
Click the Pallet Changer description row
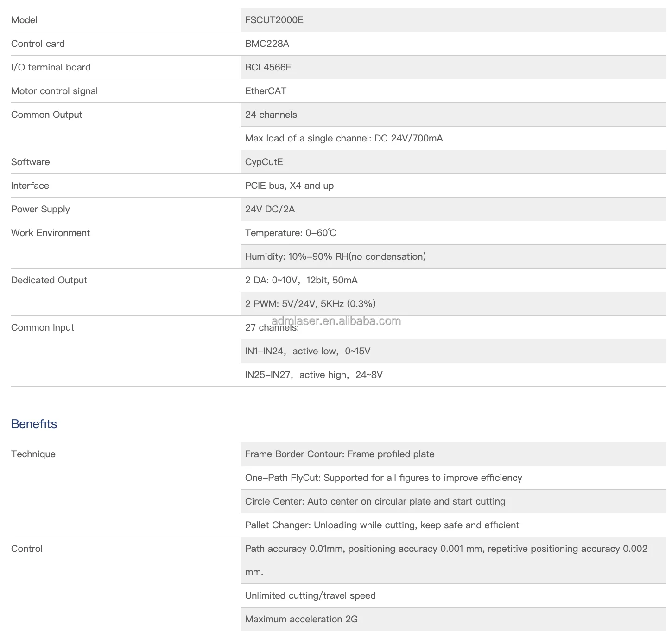point(382,525)
